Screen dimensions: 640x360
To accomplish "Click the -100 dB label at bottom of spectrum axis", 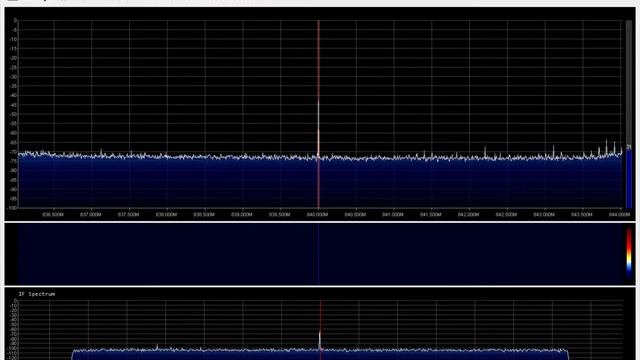I will tap(13, 208).
